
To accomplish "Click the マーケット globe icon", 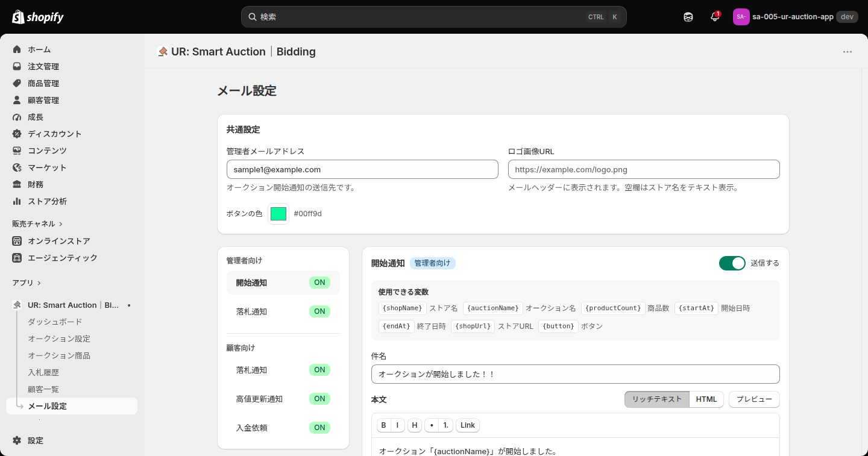I will (x=17, y=167).
